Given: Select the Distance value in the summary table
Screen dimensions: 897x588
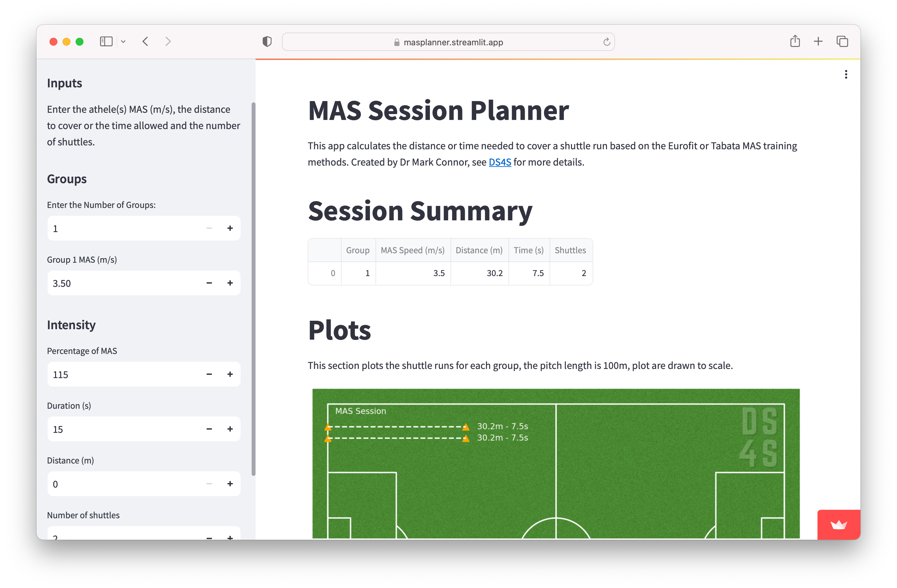Looking at the screenshot, I should click(495, 273).
